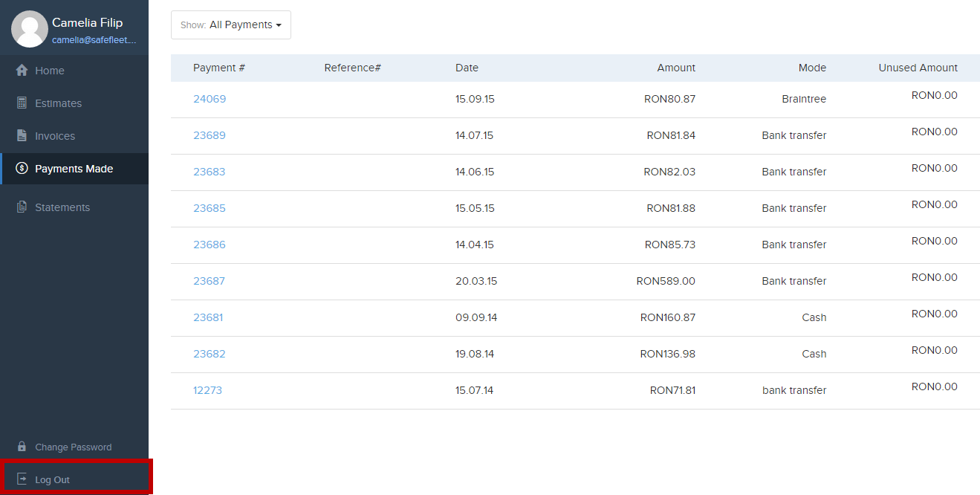The height and width of the screenshot is (495, 980).
Task: Open the Show All Payments dropdown
Action: click(x=230, y=25)
